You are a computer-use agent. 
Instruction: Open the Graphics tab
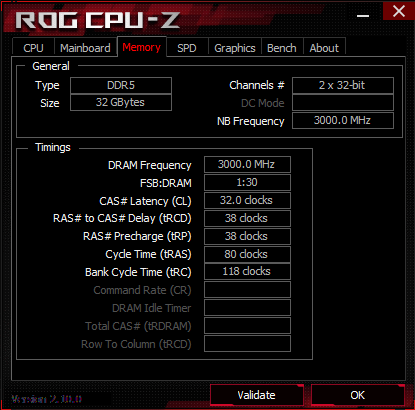pos(235,48)
